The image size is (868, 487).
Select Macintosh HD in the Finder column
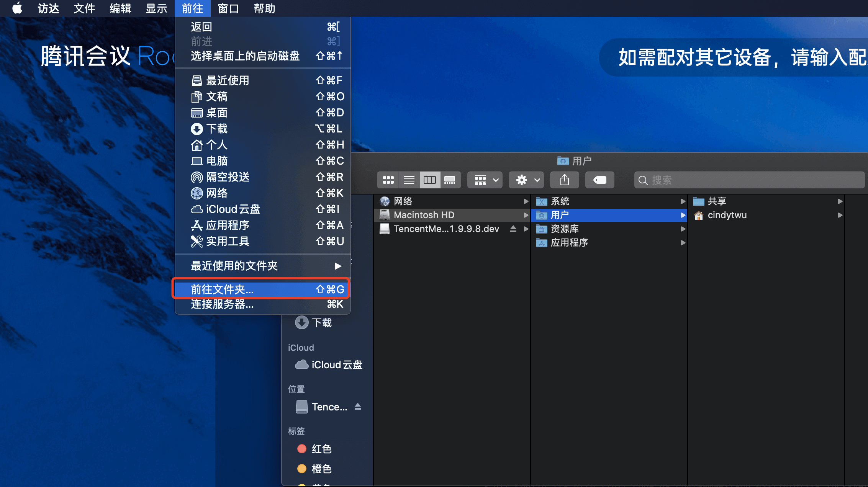pyautogui.click(x=452, y=215)
